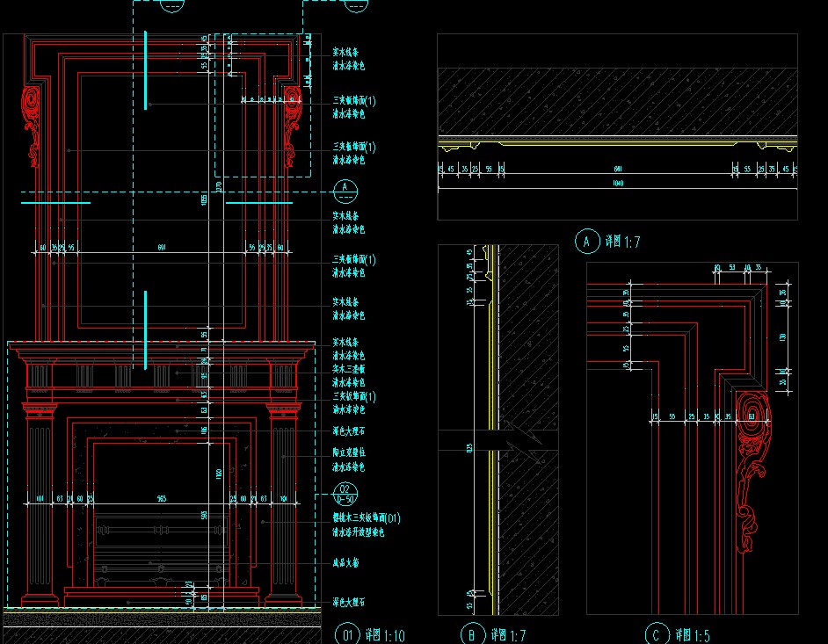The width and height of the screenshot is (828, 644).
Task: Click the "1040" overall dimension in detail A
Action: coord(618,183)
